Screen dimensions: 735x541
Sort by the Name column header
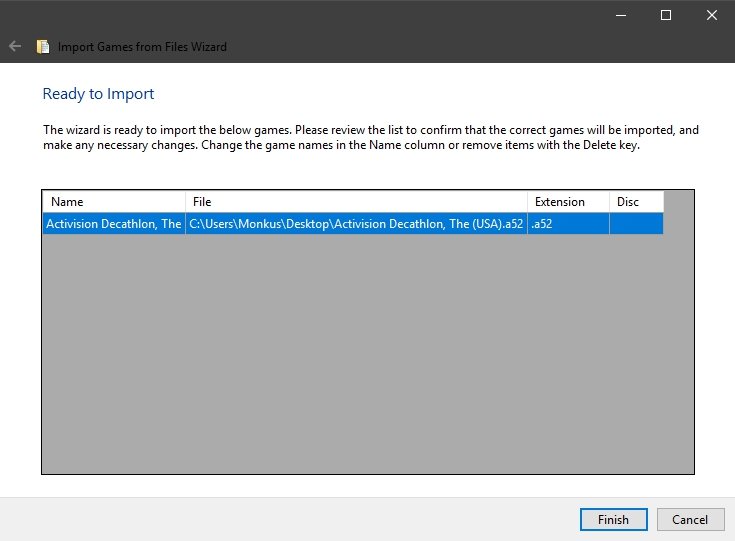[114, 202]
